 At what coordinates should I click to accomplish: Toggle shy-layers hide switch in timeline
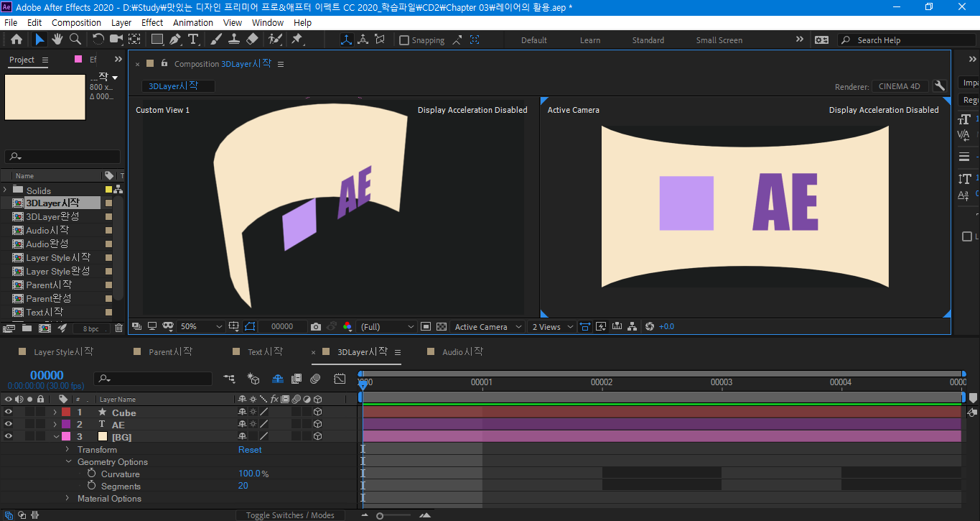[x=277, y=378]
